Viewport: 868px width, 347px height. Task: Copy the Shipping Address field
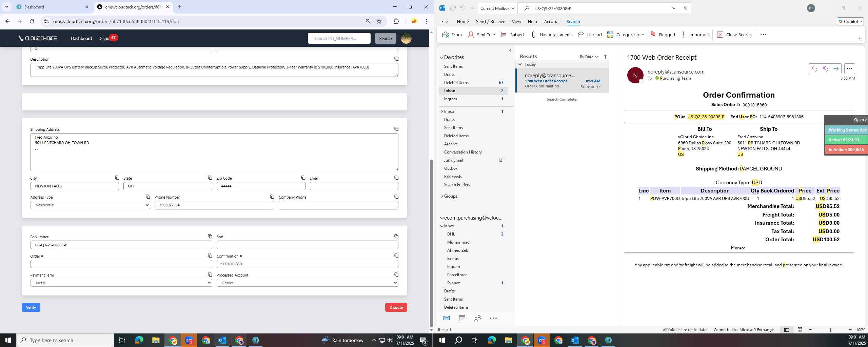coord(396,129)
